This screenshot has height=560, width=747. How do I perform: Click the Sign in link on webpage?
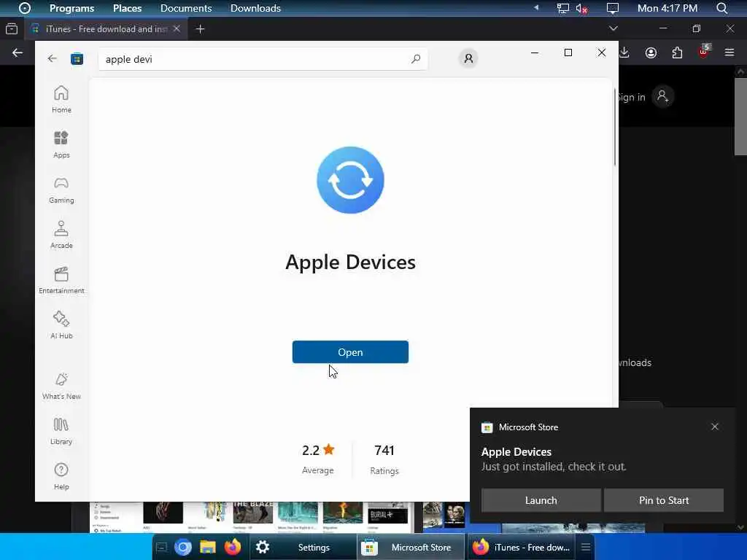632,97
